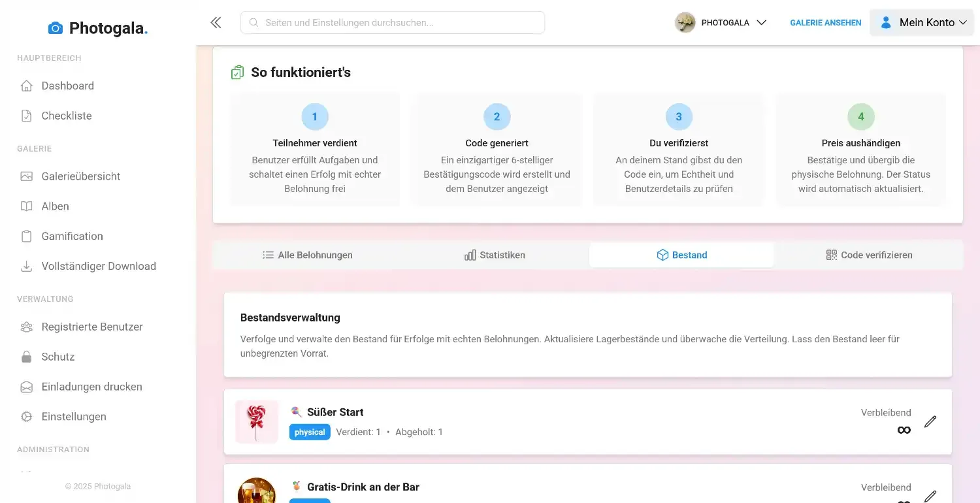980x503 pixels.
Task: Click the Alben book icon
Action: click(27, 206)
